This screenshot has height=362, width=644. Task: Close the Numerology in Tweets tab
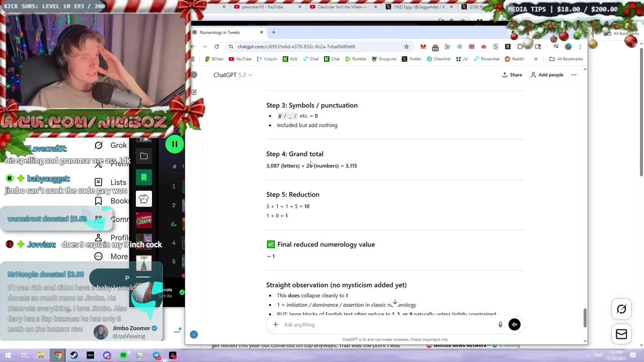coord(262,32)
